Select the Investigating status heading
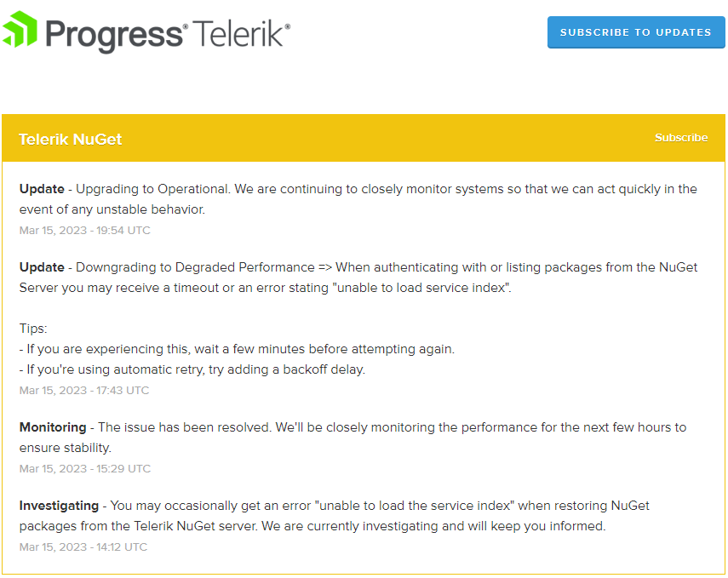 coord(59,506)
